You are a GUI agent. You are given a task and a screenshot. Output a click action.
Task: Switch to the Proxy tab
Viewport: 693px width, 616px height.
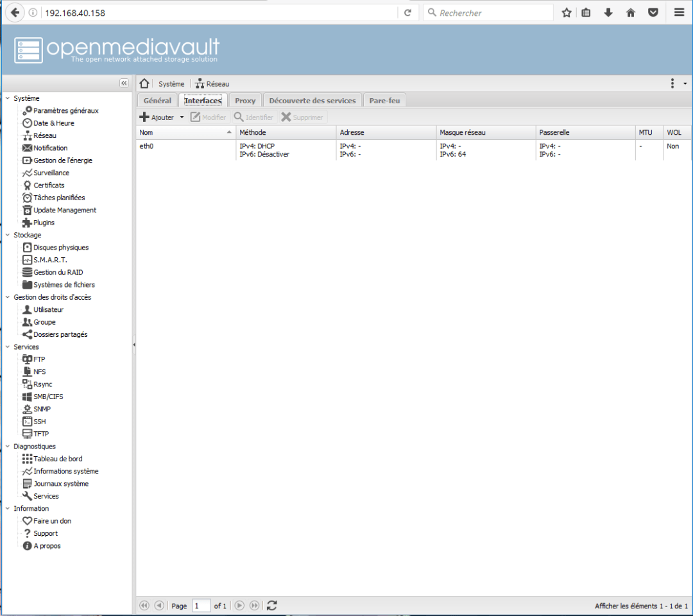[x=244, y=100]
